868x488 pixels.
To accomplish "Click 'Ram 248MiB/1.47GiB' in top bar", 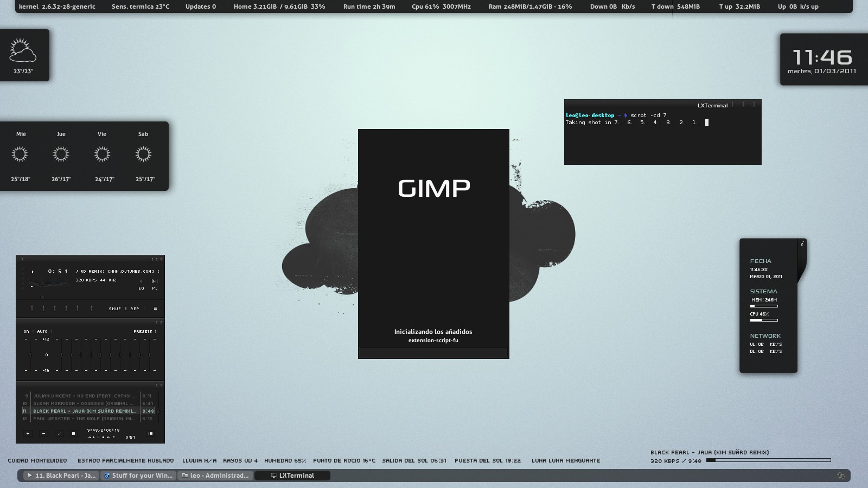I will 530,7.
